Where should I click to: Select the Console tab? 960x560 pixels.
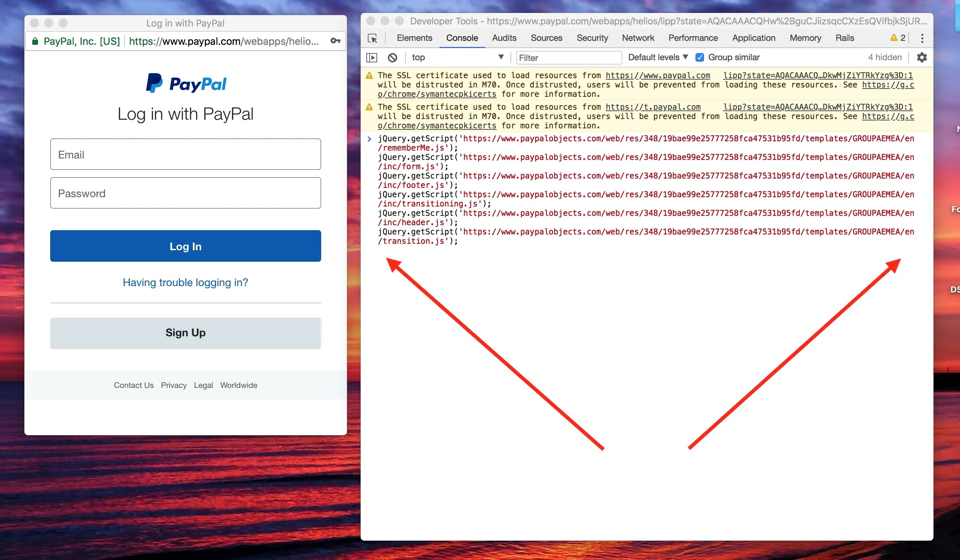click(x=462, y=38)
